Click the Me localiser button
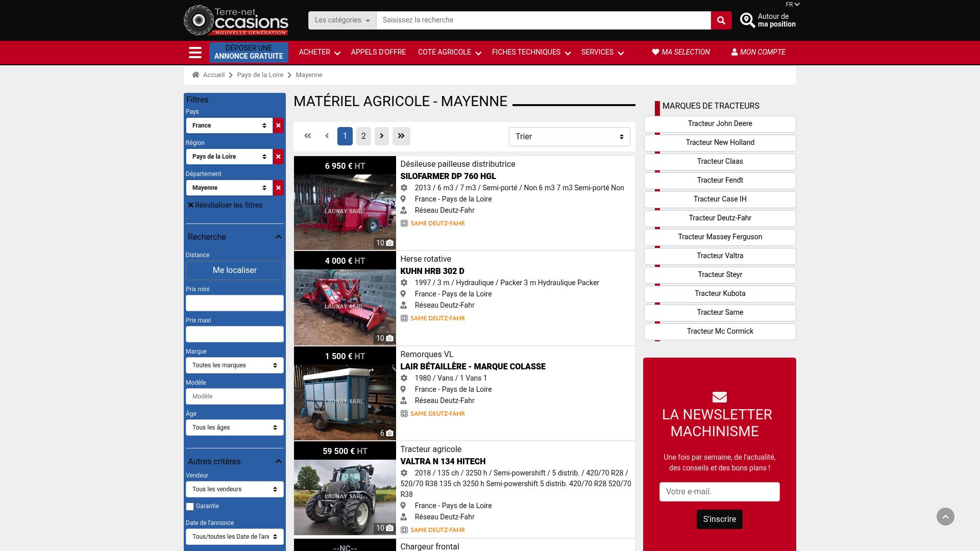 point(234,270)
